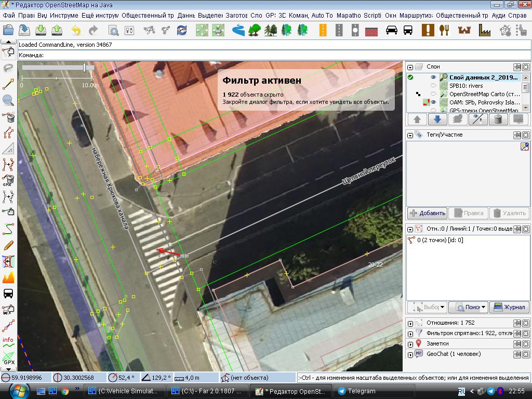Screen dimensions: 532x399
Task: Select the Delete mode tool
Action: click(x=8, y=117)
